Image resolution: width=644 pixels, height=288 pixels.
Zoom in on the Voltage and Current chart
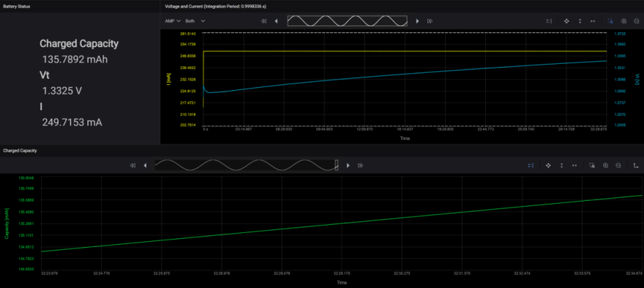(624, 21)
